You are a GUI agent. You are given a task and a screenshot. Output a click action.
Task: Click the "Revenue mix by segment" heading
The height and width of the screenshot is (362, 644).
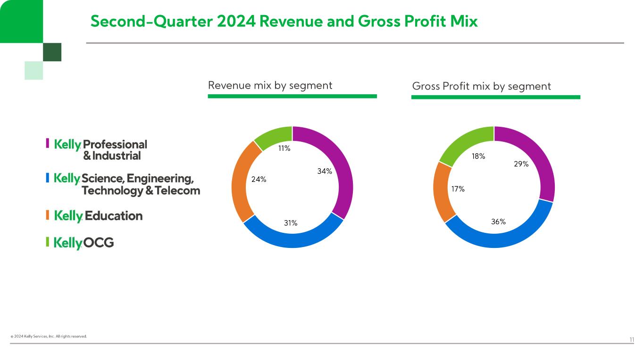point(270,85)
